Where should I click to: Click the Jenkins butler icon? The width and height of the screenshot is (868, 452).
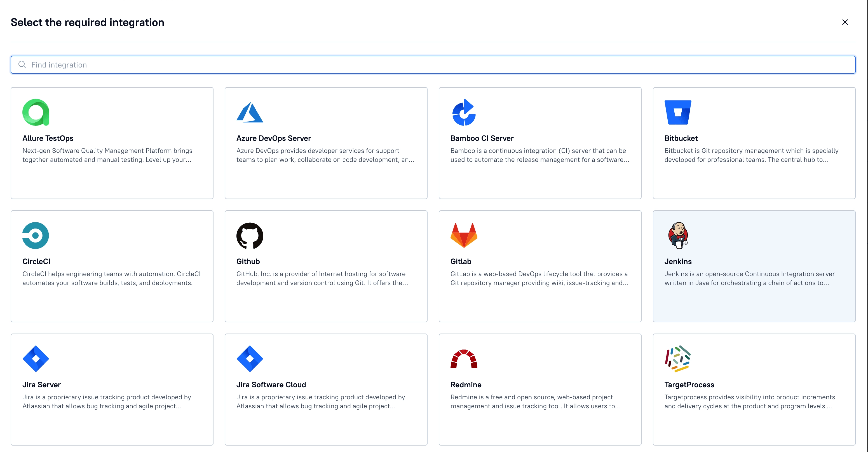pos(678,236)
